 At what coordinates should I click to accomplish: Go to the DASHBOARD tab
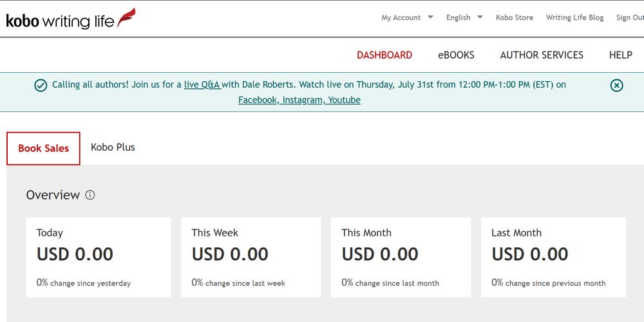[384, 55]
